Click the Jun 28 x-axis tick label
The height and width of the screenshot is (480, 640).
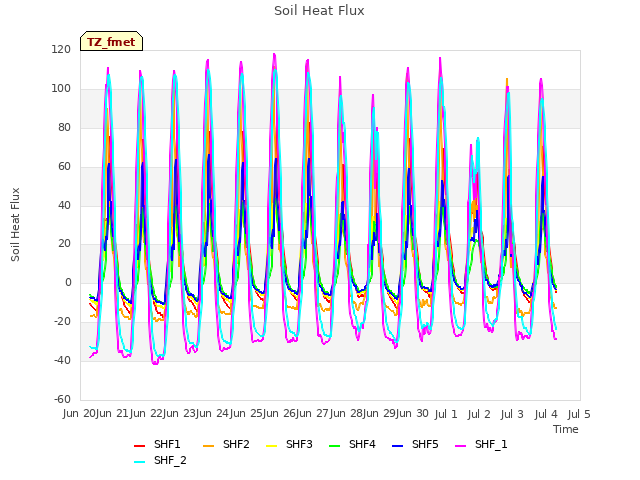(x=347, y=414)
